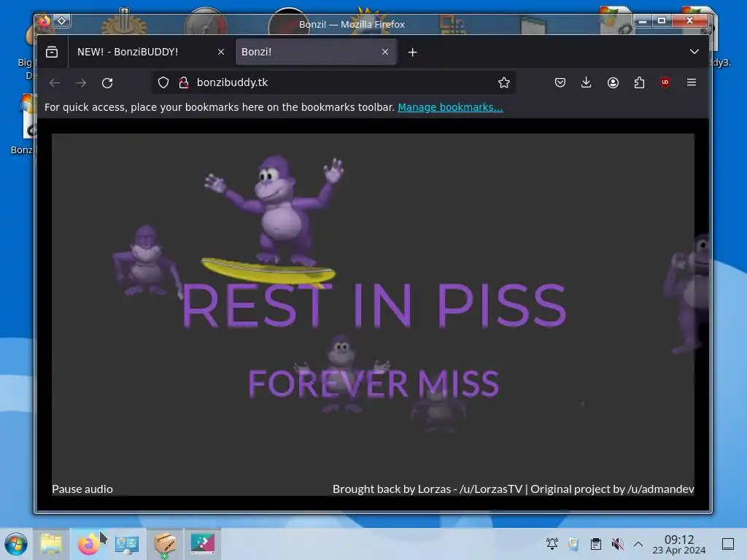Toggle muted volume tray icon
This screenshot has height=560, width=747.
pos(617,544)
